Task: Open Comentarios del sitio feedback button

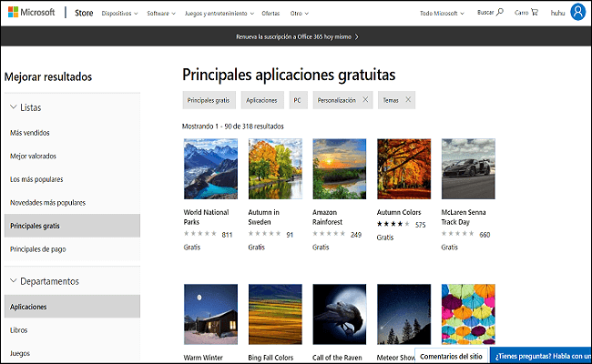Action: (x=451, y=356)
